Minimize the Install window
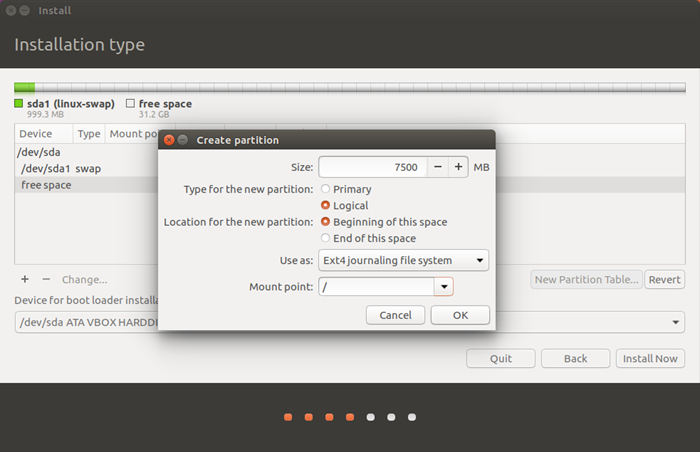Image resolution: width=700 pixels, height=452 pixels. (x=25, y=10)
